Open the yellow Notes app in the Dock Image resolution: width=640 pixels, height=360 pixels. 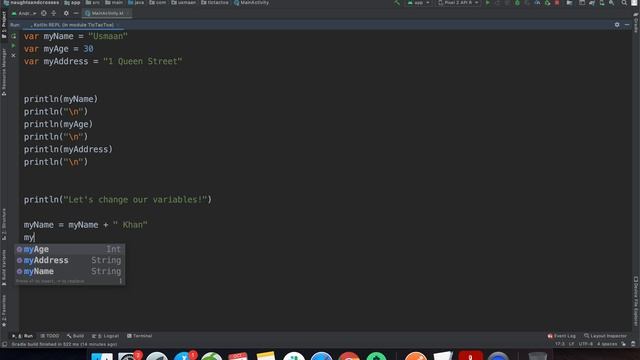click(266, 356)
